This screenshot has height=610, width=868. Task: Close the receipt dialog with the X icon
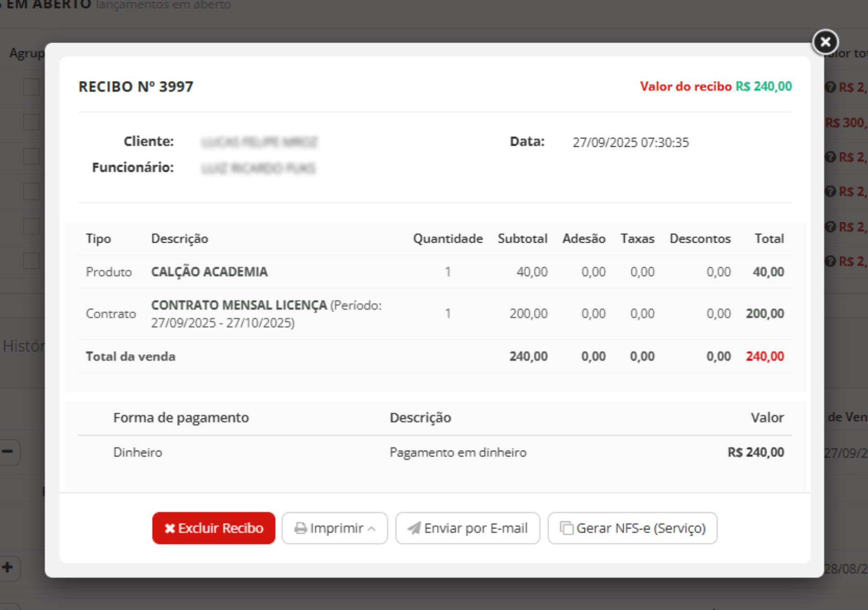(x=825, y=42)
